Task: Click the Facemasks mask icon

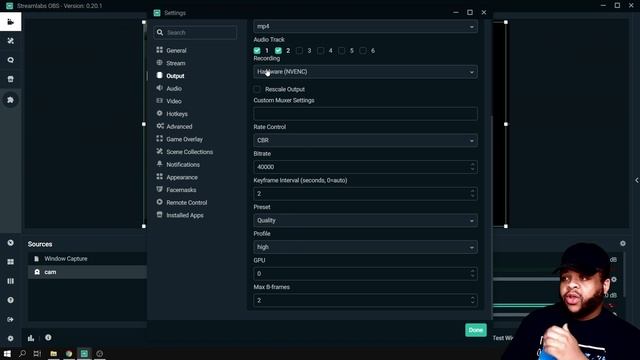Action: point(160,189)
